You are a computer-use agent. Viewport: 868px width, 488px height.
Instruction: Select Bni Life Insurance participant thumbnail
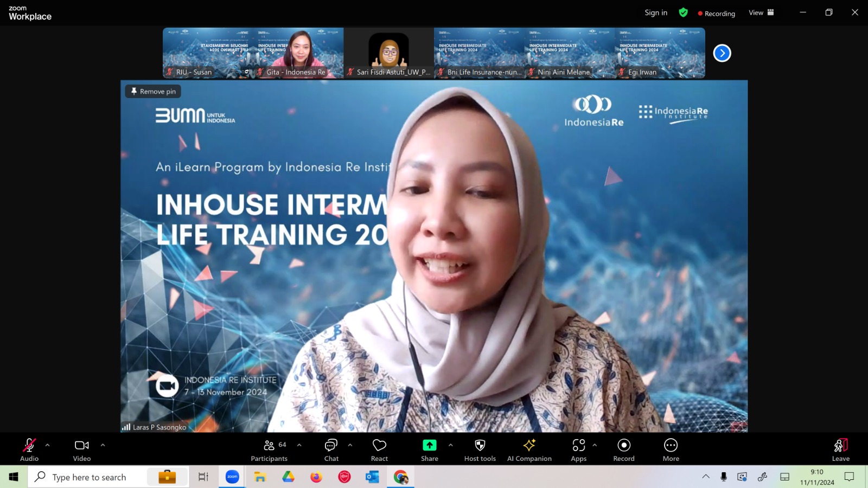pos(479,53)
